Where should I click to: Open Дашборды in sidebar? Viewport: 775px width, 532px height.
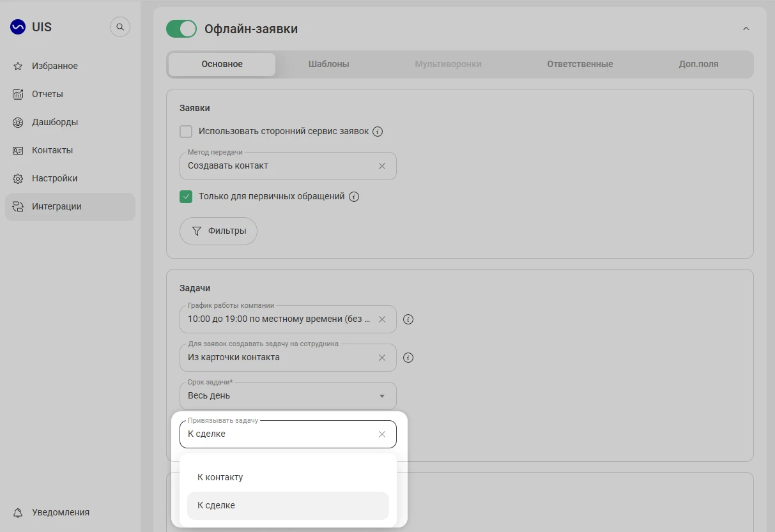point(70,122)
